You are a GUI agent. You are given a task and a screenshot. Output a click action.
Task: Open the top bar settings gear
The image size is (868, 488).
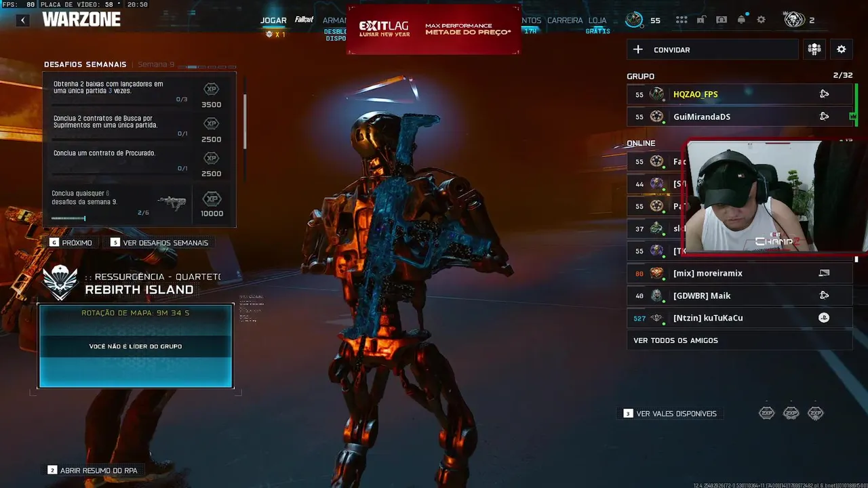(761, 20)
